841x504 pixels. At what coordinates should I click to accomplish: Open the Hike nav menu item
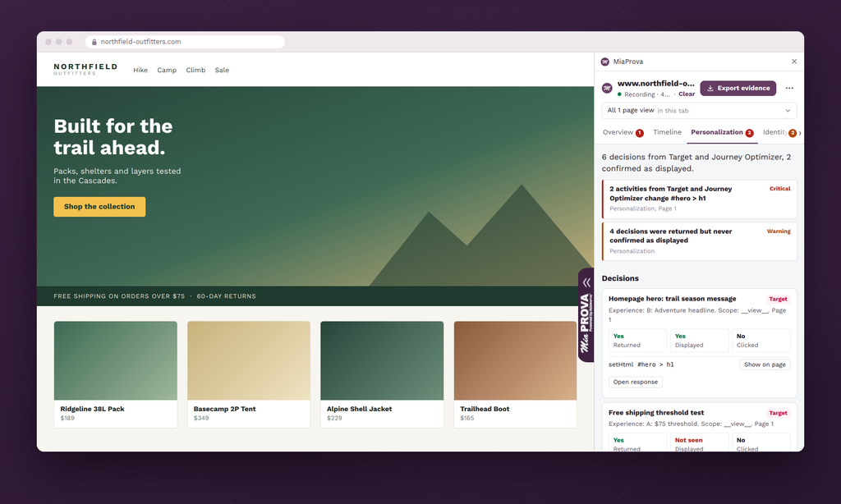pos(140,71)
